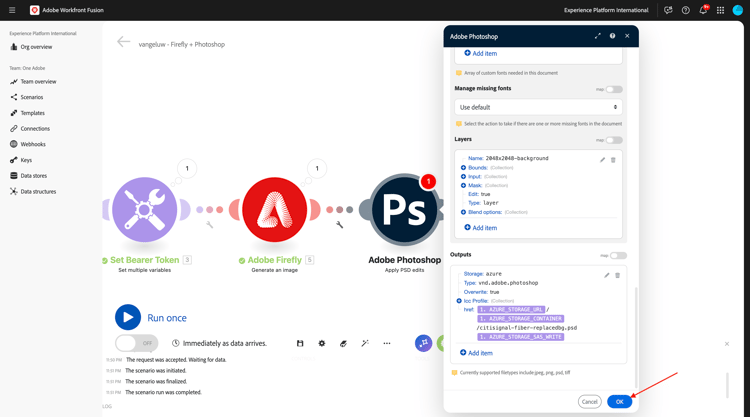Click the AZURE_STORAGE_CONTAINER variable pill
The image size is (750, 417).
click(520, 318)
